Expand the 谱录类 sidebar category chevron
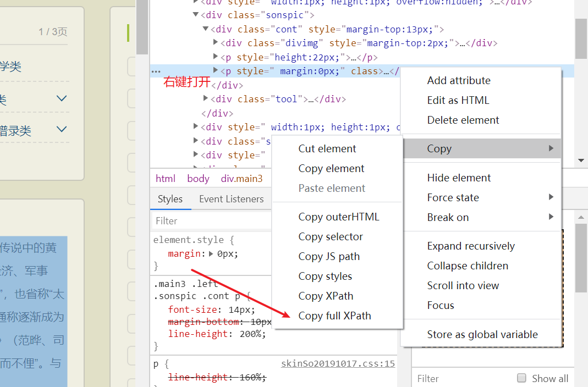Screen dimensions: 588x387 [62, 129]
